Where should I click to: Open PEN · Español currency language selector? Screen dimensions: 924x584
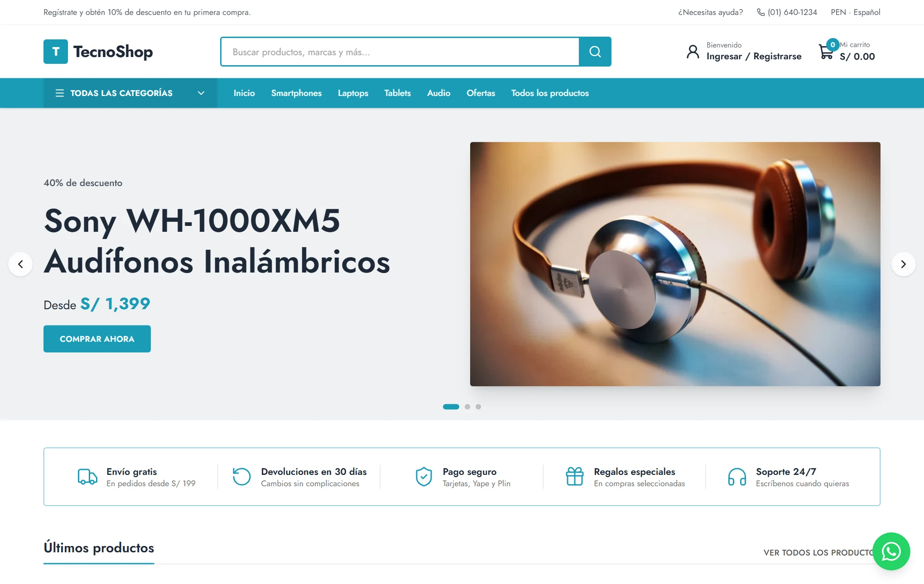point(855,12)
